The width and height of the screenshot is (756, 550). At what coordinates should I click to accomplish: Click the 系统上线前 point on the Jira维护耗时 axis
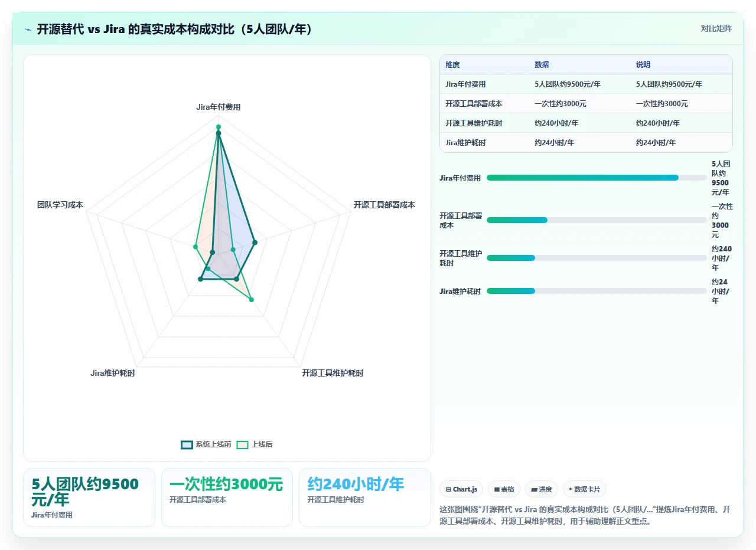coord(200,279)
